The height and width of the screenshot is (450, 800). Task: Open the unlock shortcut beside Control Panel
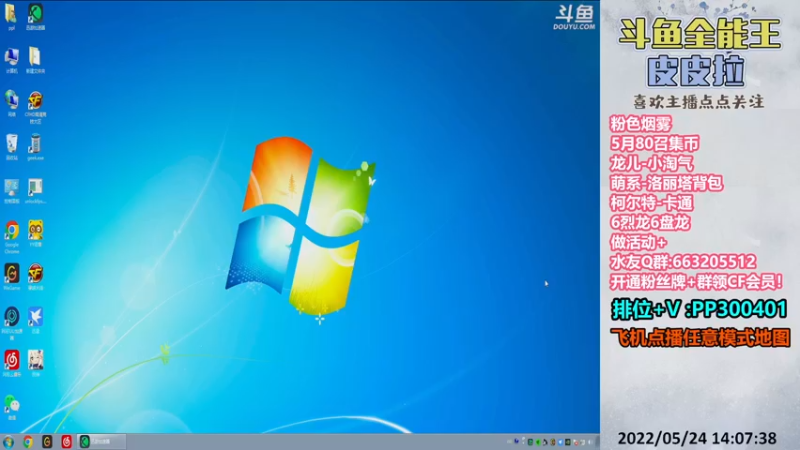pyautogui.click(x=35, y=191)
